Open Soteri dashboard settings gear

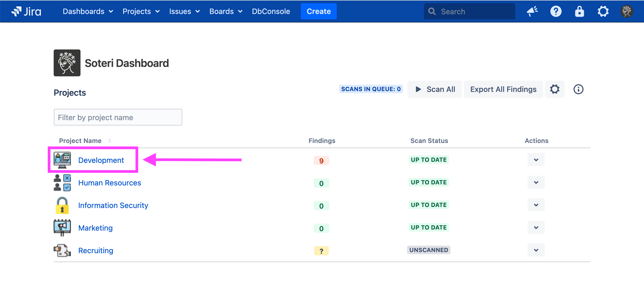tap(555, 89)
